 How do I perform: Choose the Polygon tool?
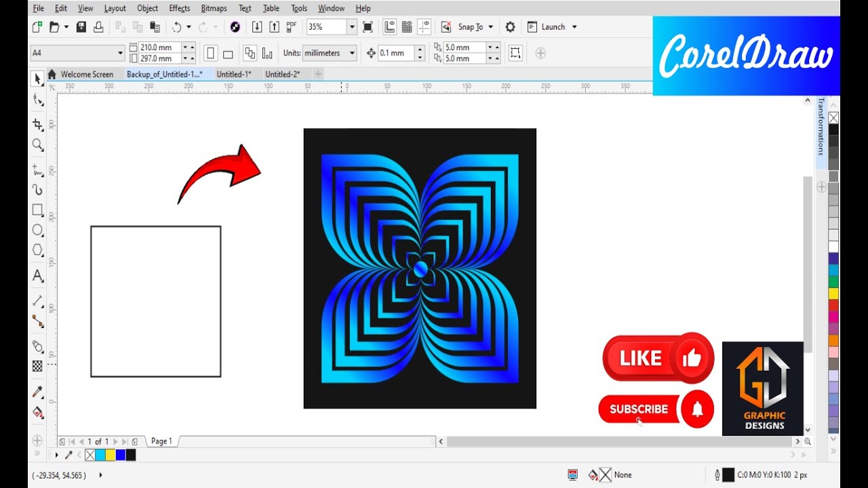click(38, 250)
